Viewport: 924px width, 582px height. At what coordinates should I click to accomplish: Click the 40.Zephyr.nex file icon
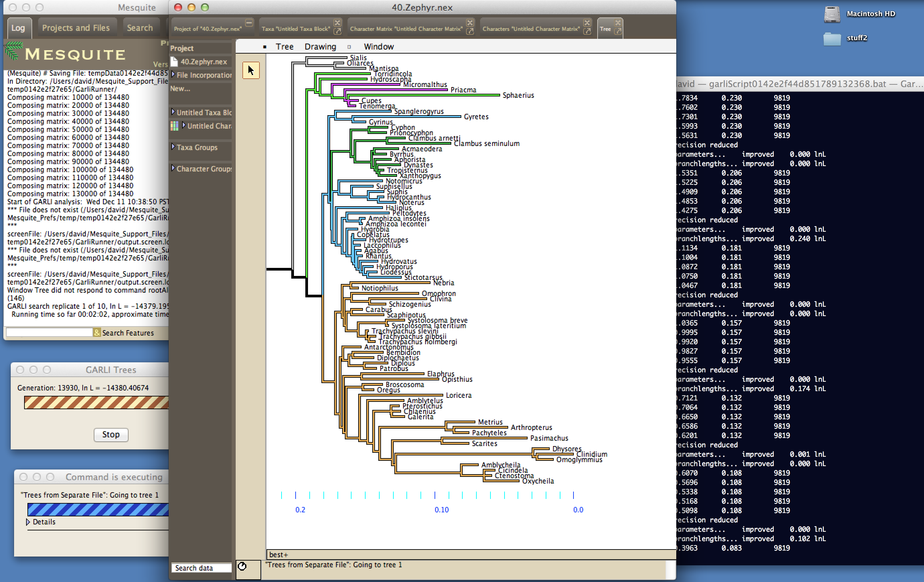coord(174,61)
